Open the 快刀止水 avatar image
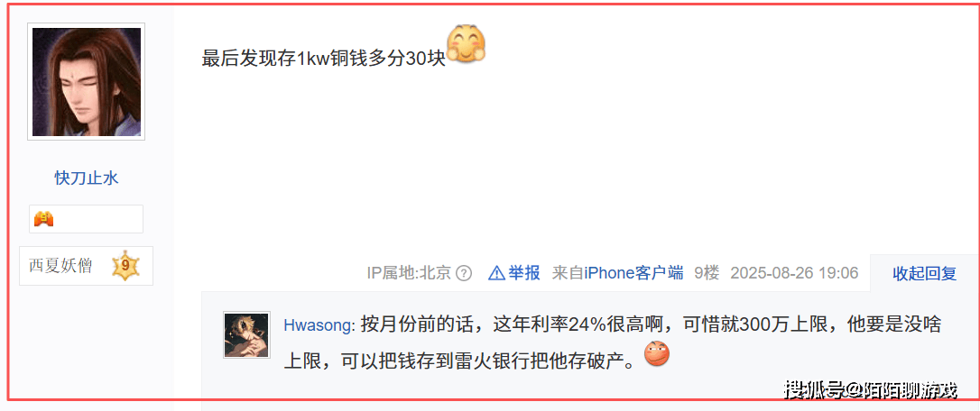The image size is (980, 411). coord(87,82)
